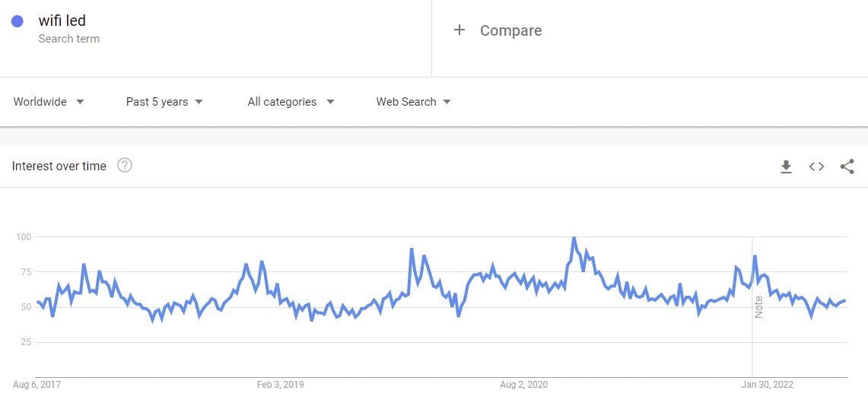
Task: Click the Aug 6, 2017 axis label
Action: pos(37,385)
